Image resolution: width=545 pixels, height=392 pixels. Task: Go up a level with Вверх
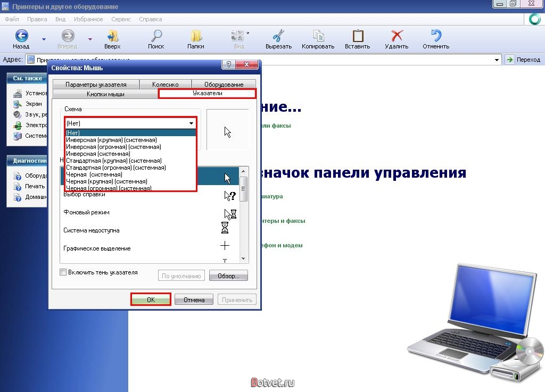112,39
